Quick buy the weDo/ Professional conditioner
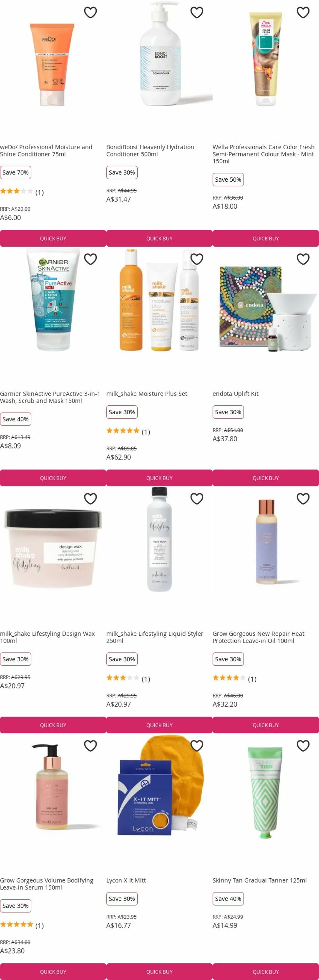This screenshot has width=319, height=980. coord(53,238)
